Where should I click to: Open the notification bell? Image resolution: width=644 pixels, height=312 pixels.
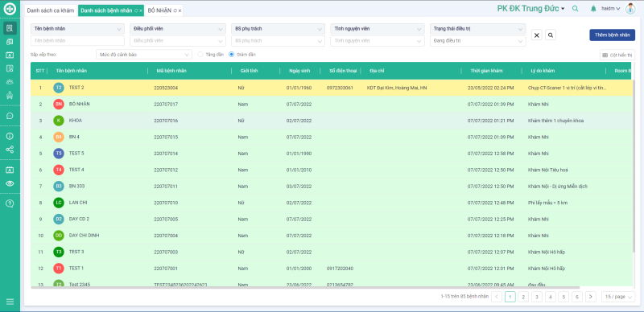pos(593,9)
